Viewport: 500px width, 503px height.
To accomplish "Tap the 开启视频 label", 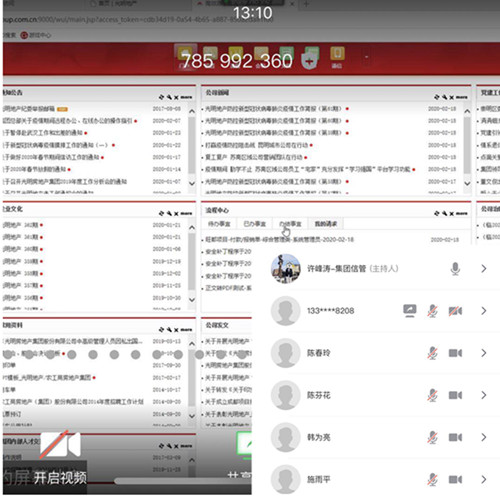I will pos(60,478).
